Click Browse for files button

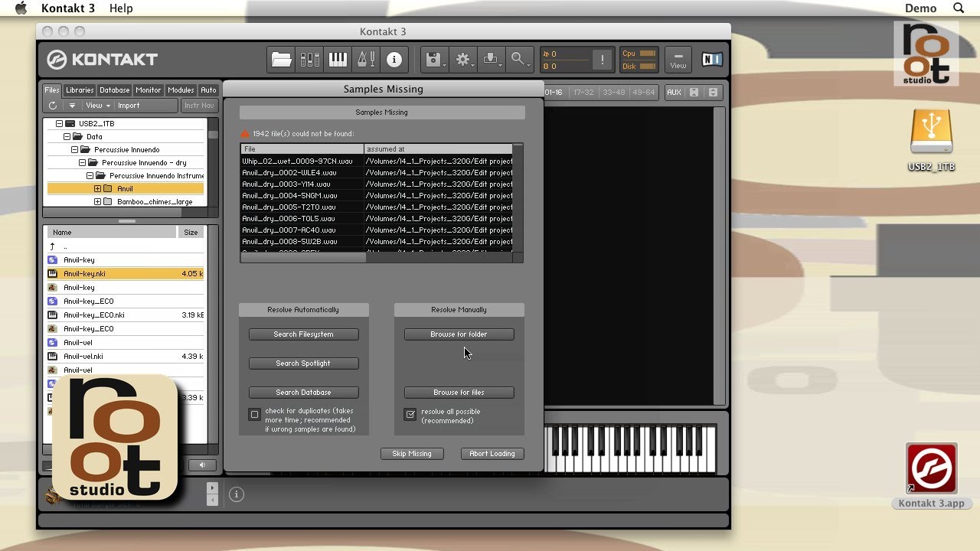pyautogui.click(x=459, y=393)
